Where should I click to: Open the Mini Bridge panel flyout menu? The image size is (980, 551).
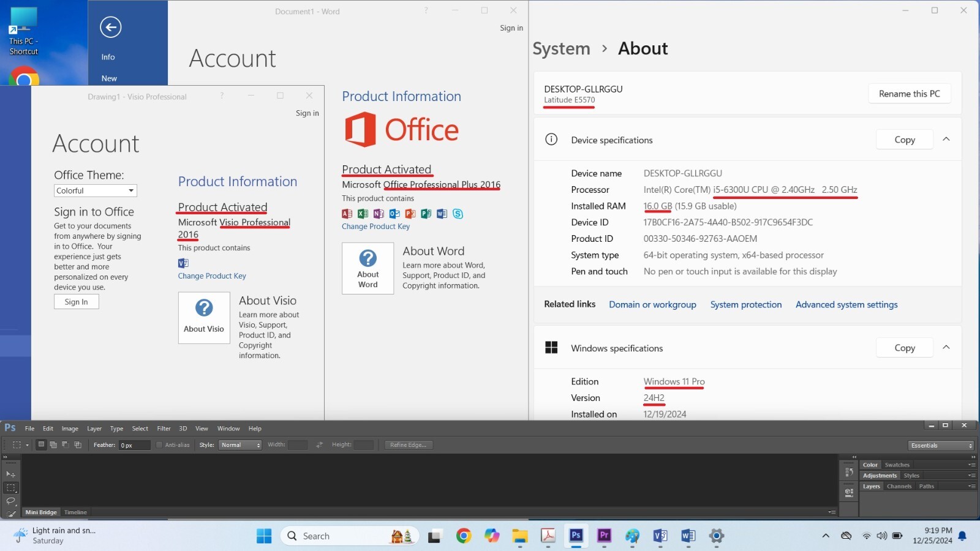[832, 512]
